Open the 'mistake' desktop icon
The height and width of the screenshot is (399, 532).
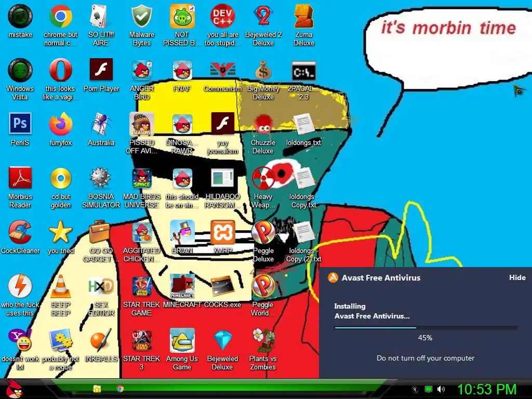tap(20, 16)
